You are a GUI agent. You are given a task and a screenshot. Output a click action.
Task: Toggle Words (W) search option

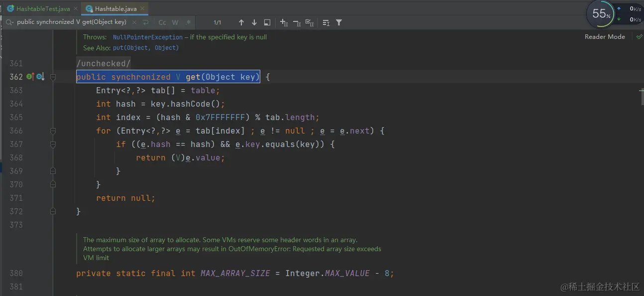click(x=175, y=22)
